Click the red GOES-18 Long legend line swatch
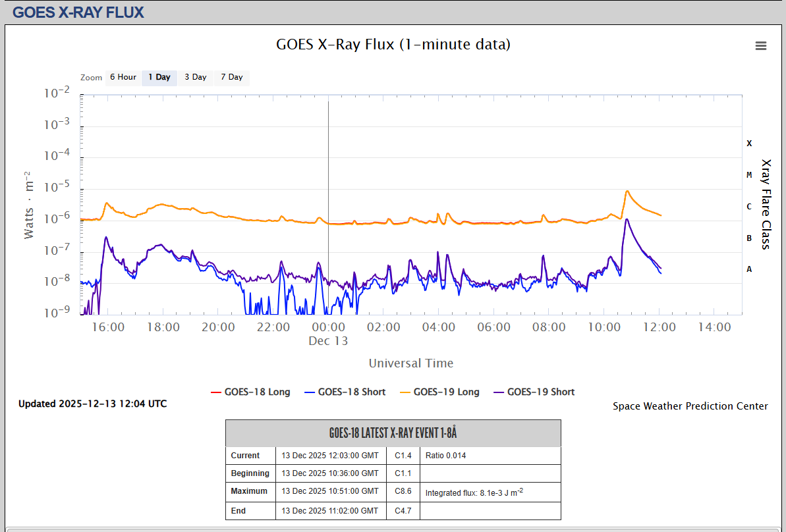 pos(214,392)
